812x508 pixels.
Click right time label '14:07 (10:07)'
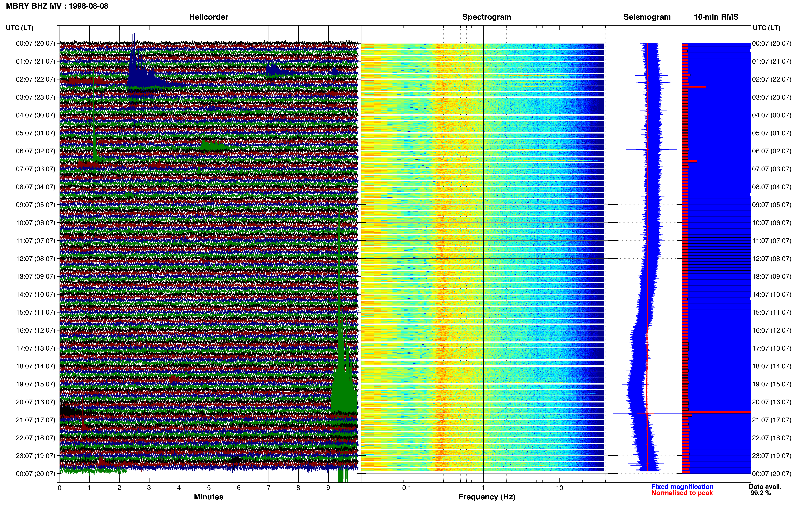pyautogui.click(x=772, y=294)
